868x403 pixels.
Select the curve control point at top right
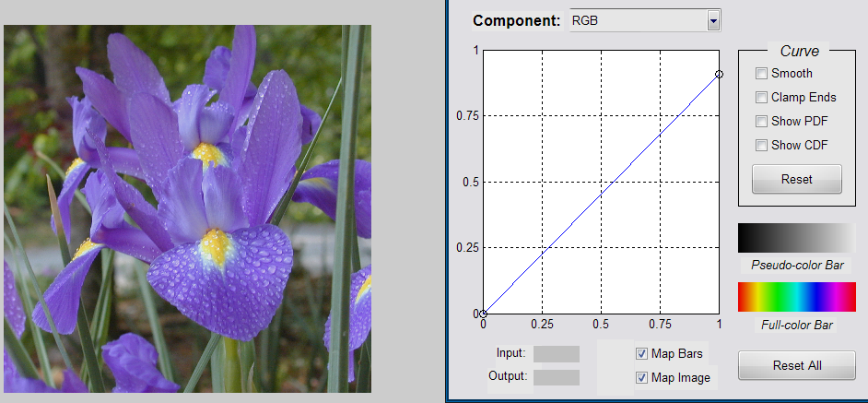pos(719,75)
